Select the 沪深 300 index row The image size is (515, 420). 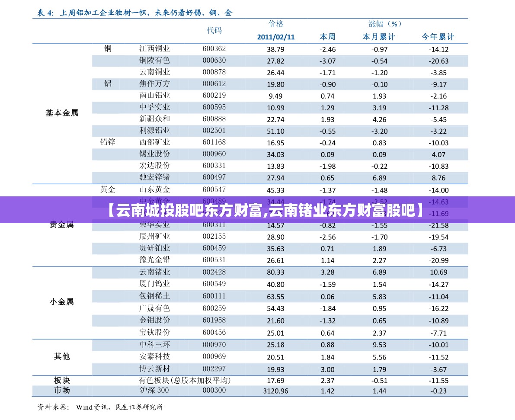[x=250, y=391]
